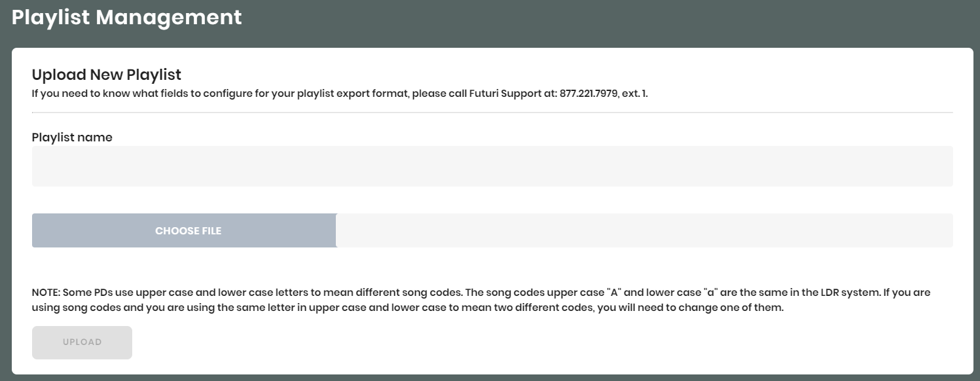
Task: Click the horizontal divider below the instructions
Action: tap(492, 113)
